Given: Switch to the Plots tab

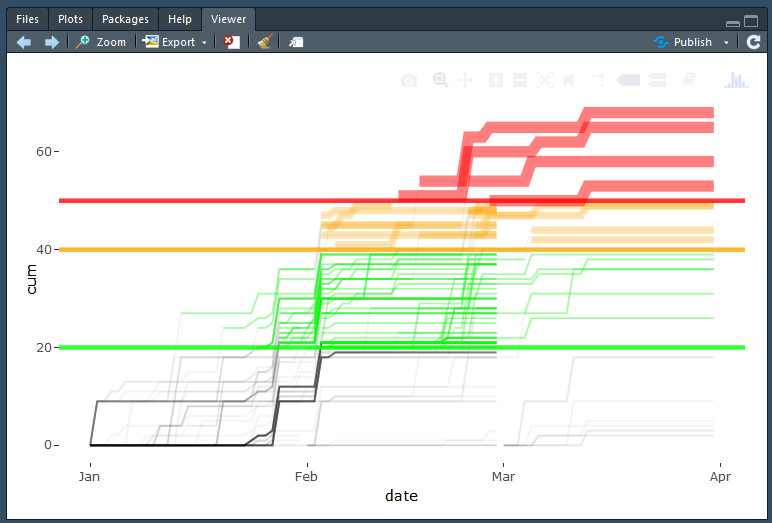Looking at the screenshot, I should coord(70,19).
